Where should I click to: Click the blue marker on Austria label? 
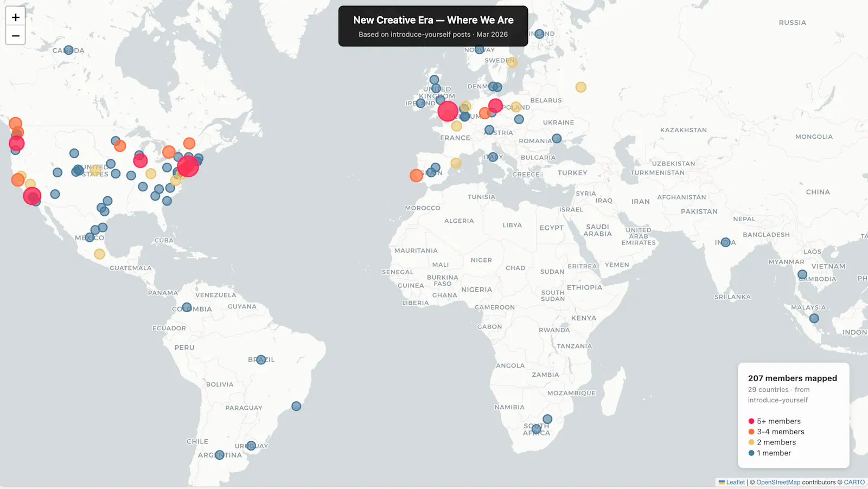click(489, 130)
